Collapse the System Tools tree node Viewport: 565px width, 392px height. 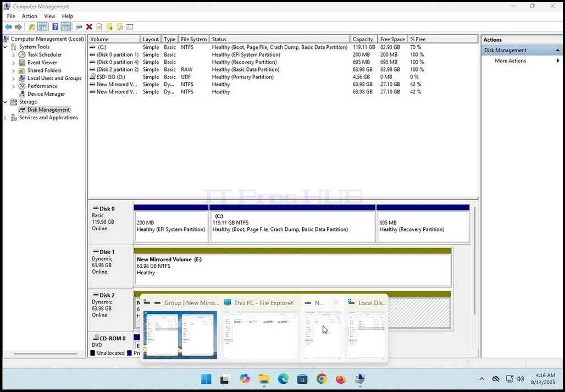point(5,47)
